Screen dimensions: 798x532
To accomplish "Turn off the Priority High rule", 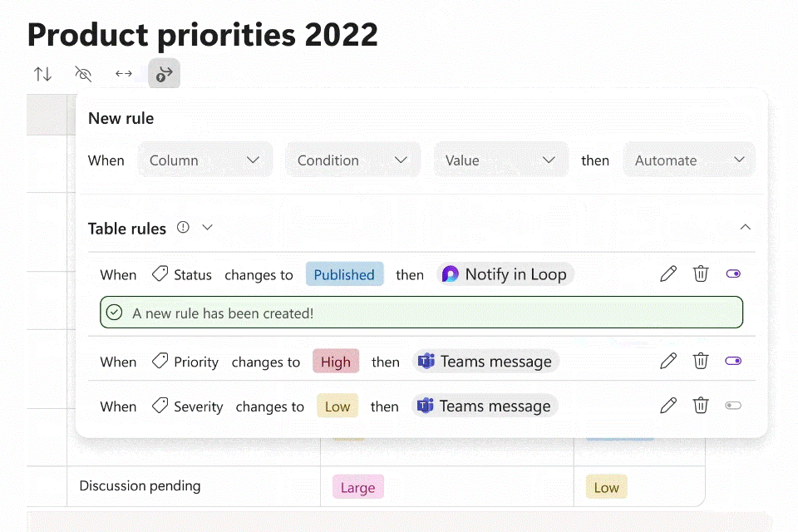I will pos(733,361).
